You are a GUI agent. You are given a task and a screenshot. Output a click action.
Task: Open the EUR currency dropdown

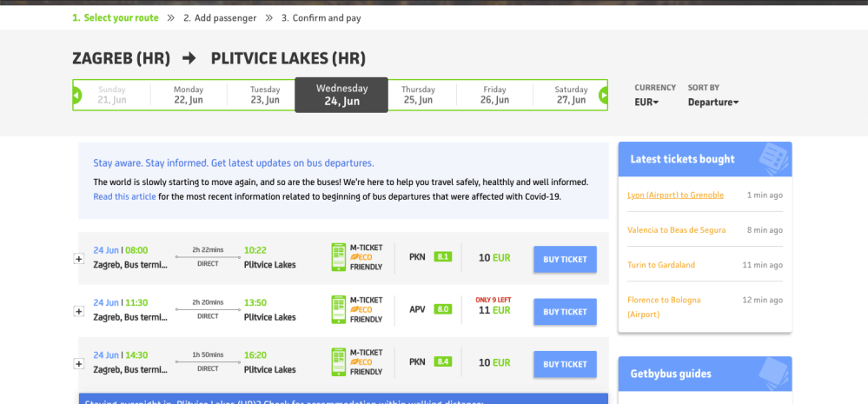click(x=646, y=103)
